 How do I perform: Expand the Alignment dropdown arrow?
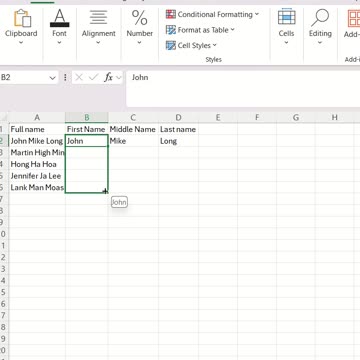(x=98, y=42)
